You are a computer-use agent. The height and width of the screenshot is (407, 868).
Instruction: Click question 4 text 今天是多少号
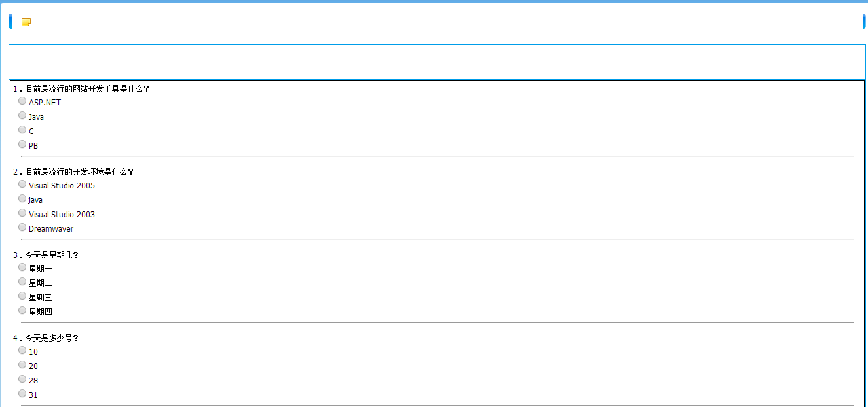(x=52, y=338)
